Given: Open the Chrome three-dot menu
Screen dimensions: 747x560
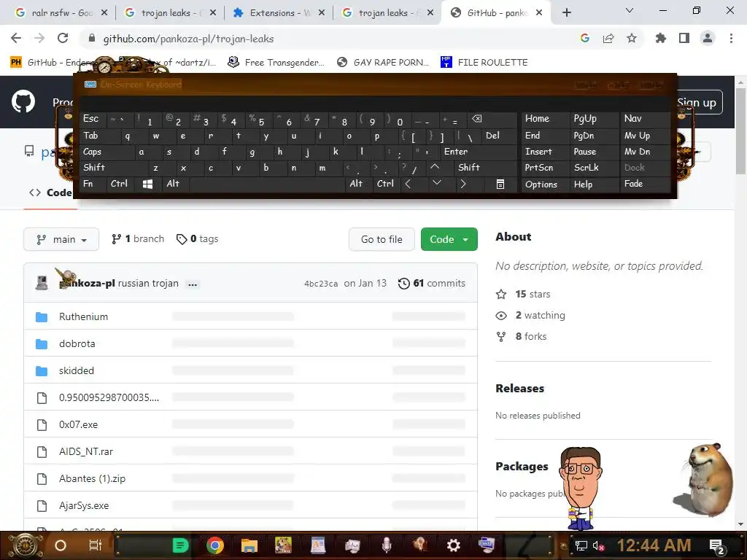Looking at the screenshot, I should [731, 39].
